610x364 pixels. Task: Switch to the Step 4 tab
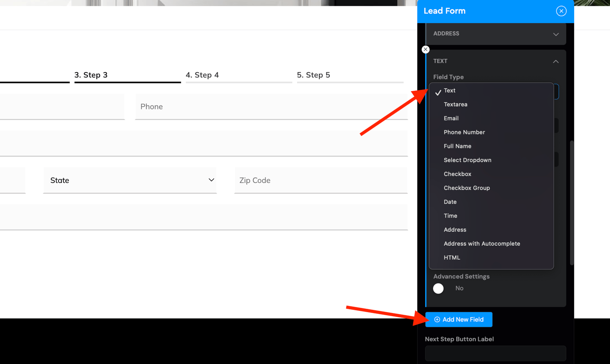point(202,75)
